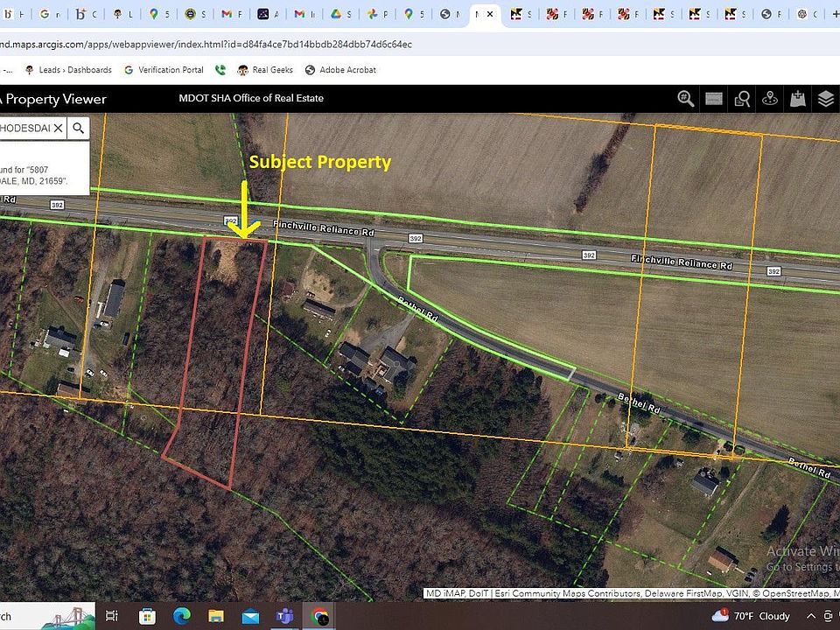Clear the address search text
840x630 pixels.
[58, 128]
